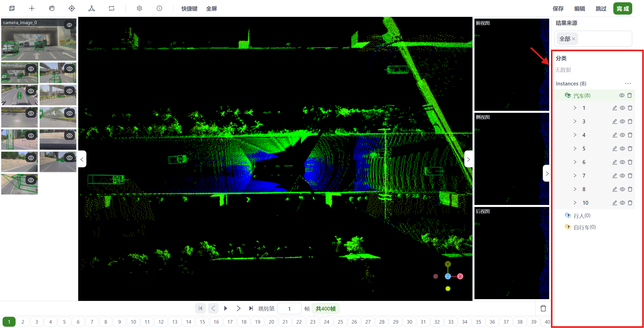
Task: Activate the hand pan tool
Action: coord(52,8)
